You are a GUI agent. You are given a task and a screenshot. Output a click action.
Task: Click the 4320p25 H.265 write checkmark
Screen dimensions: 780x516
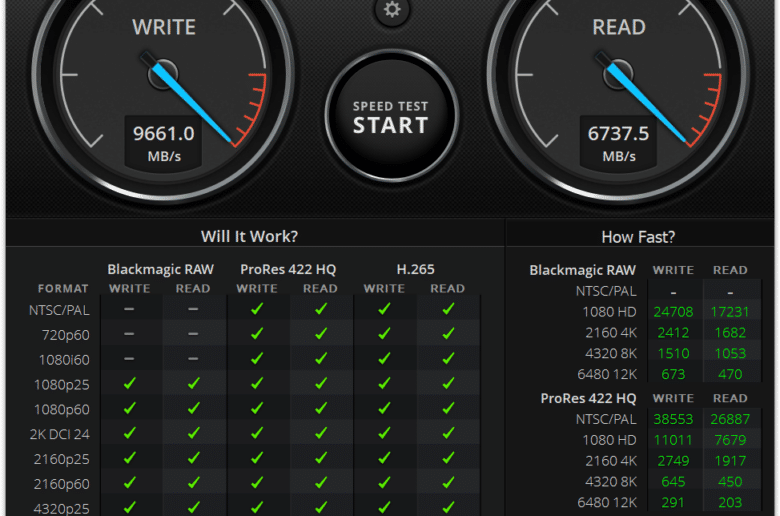pos(384,507)
